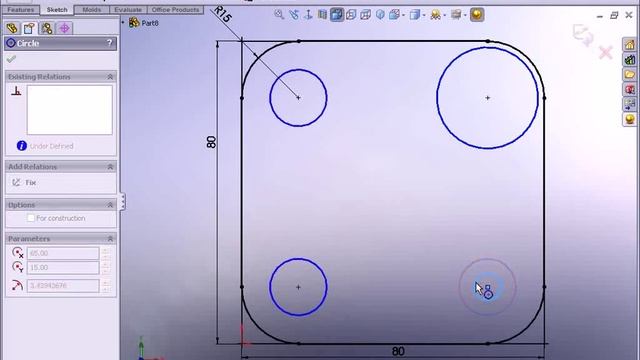The width and height of the screenshot is (640, 360).
Task: Click the Section View icon
Action: point(322,15)
